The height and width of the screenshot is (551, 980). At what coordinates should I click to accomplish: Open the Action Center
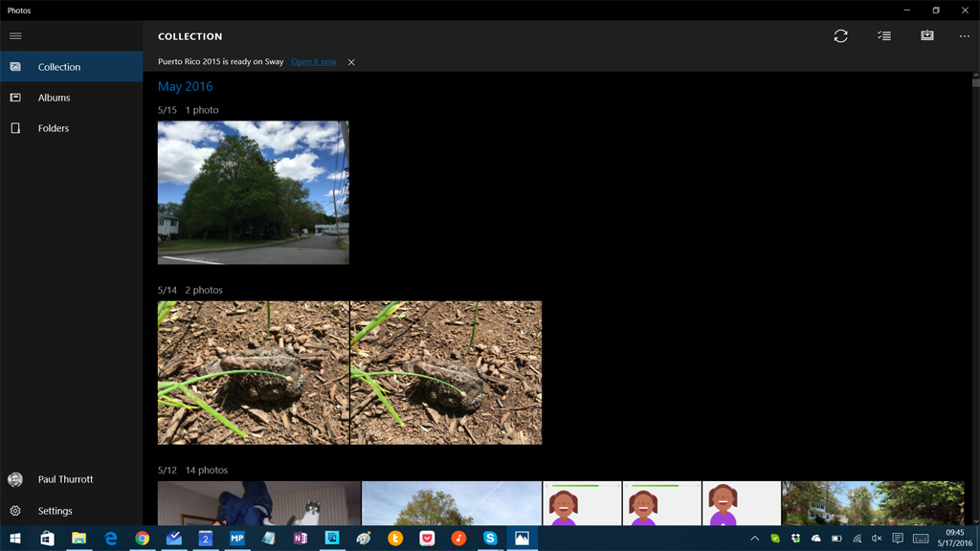click(x=900, y=538)
